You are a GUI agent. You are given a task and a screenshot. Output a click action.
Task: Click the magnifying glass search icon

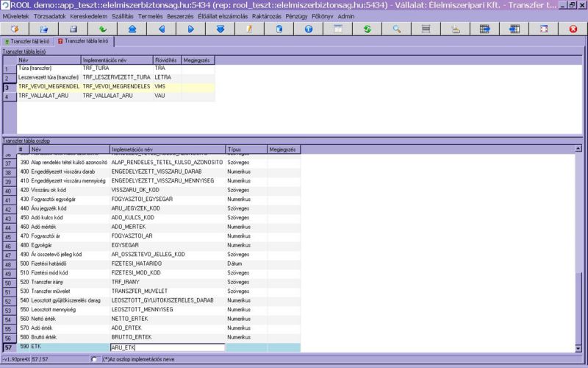pyautogui.click(x=397, y=29)
